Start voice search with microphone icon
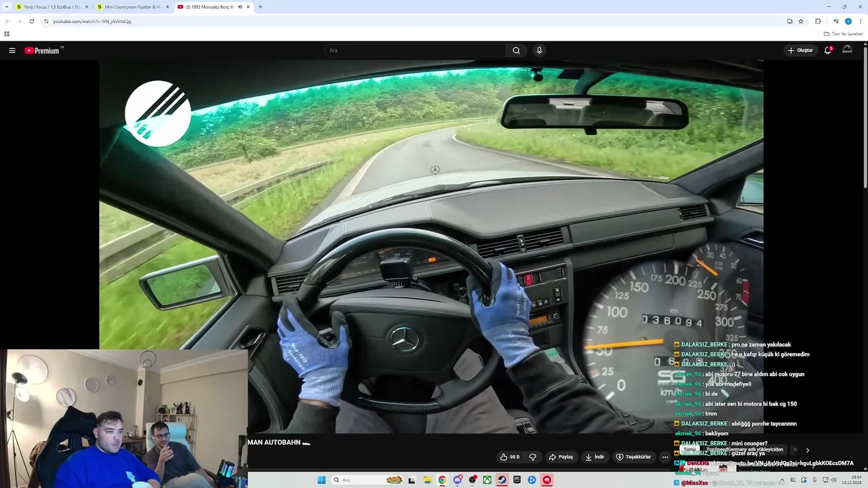 (x=539, y=50)
